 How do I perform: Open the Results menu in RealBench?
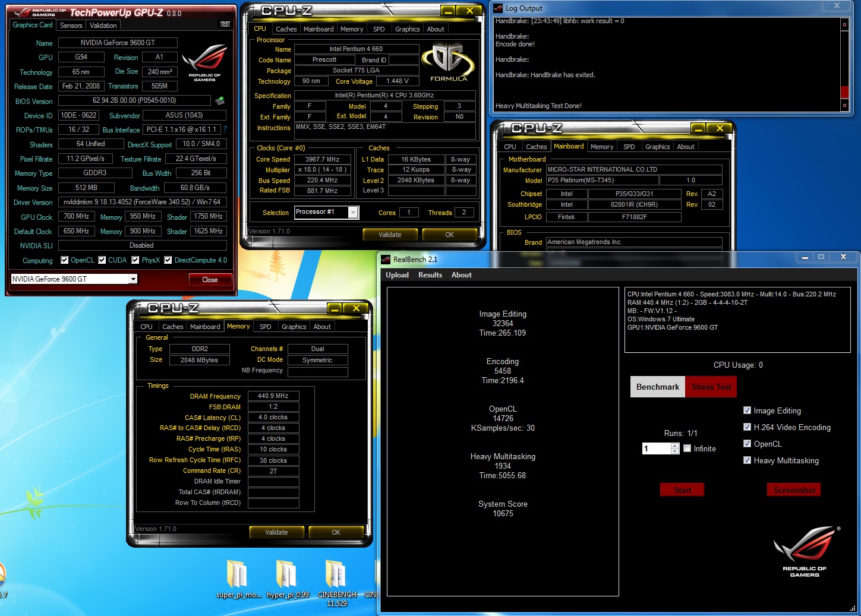click(x=430, y=274)
